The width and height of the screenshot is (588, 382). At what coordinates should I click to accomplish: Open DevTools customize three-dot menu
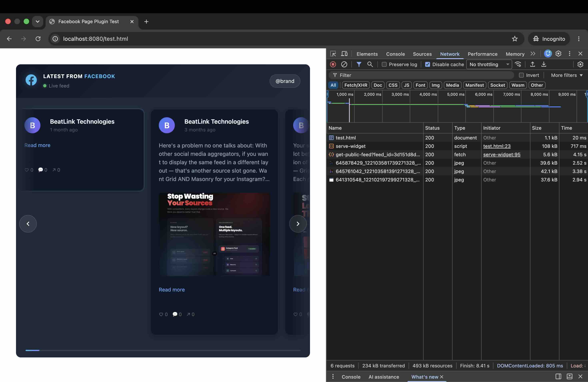[x=569, y=54]
